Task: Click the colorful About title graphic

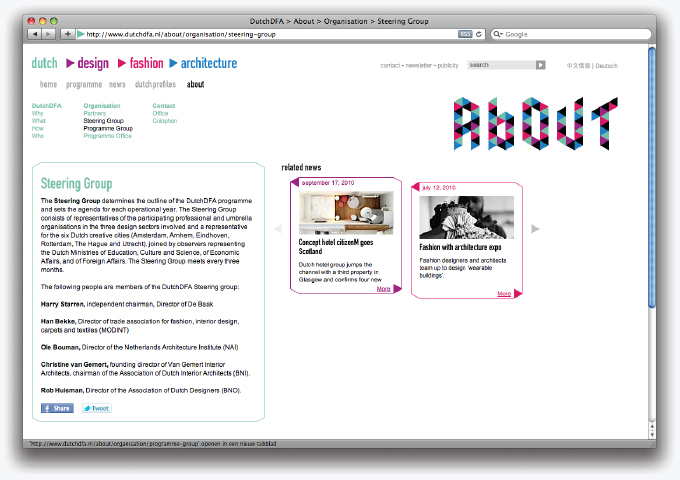Action: [536, 124]
